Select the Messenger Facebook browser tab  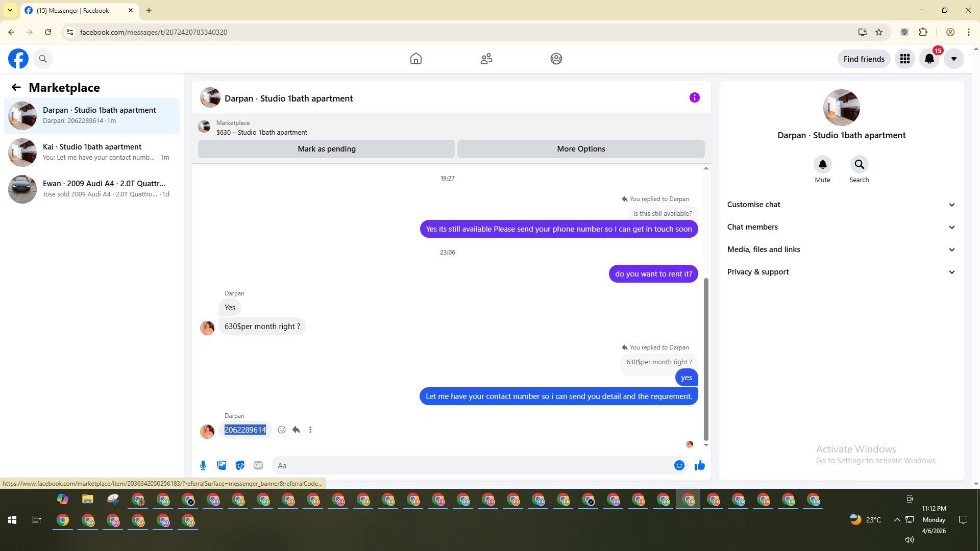click(79, 10)
